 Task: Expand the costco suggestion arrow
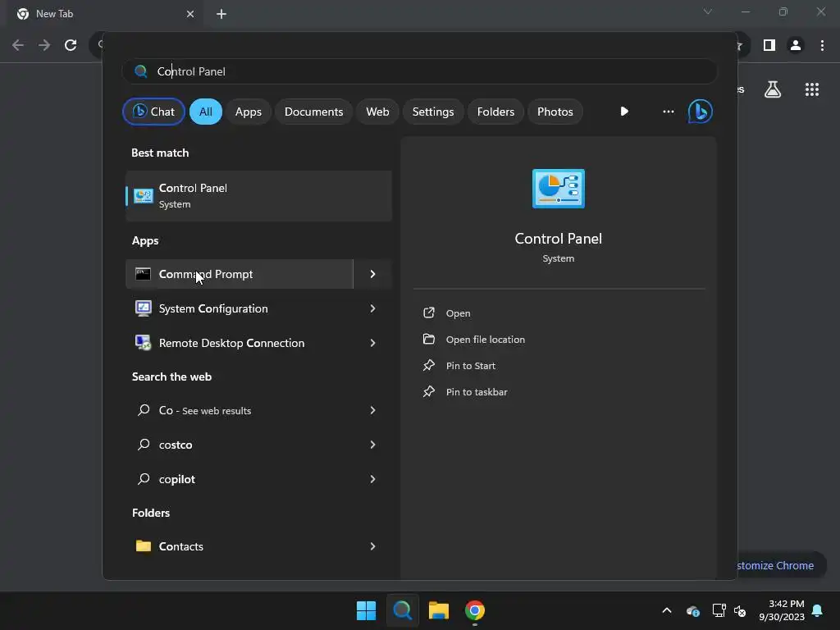click(x=373, y=445)
